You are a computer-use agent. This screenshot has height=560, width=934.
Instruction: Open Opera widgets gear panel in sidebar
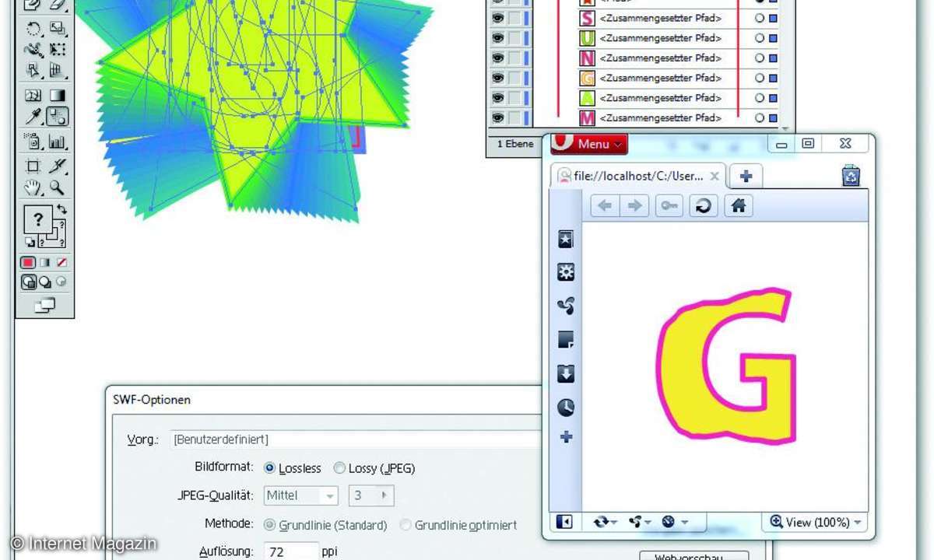click(x=566, y=272)
